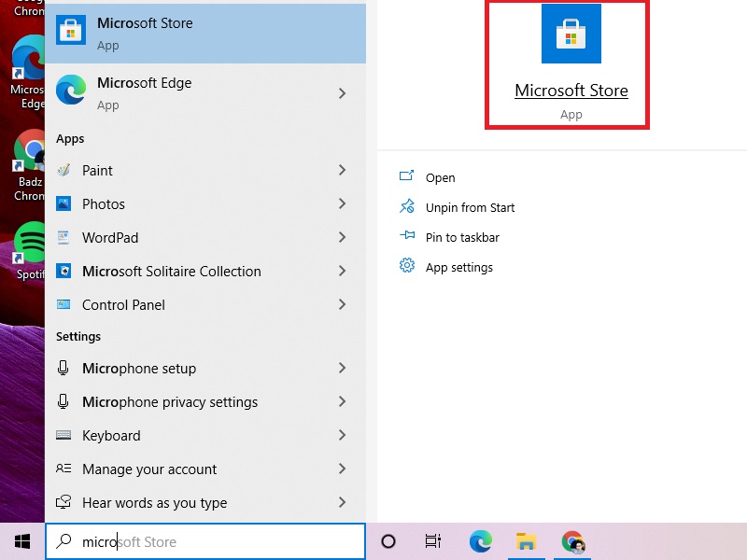Click the search magnifier icon in taskbar

[x=63, y=541]
